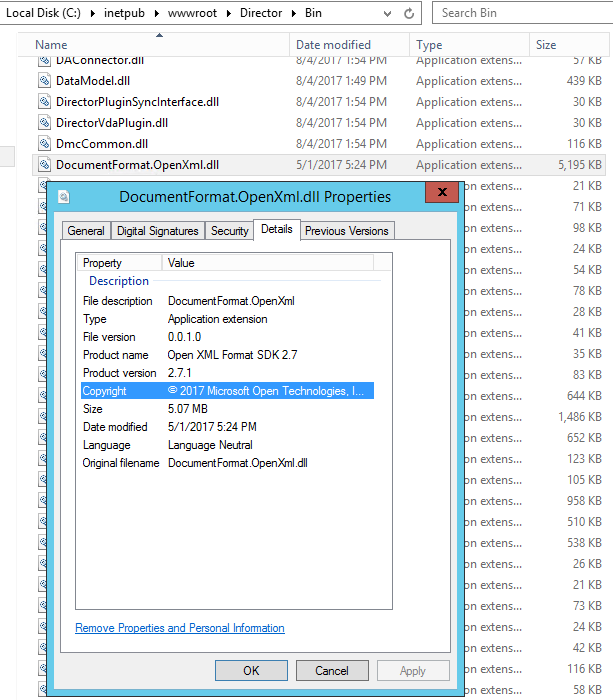Viewport: 613px width, 700px height.
Task: Select the DocumentFormat.OpenXml.dll icon in file list
Action: coord(44,165)
